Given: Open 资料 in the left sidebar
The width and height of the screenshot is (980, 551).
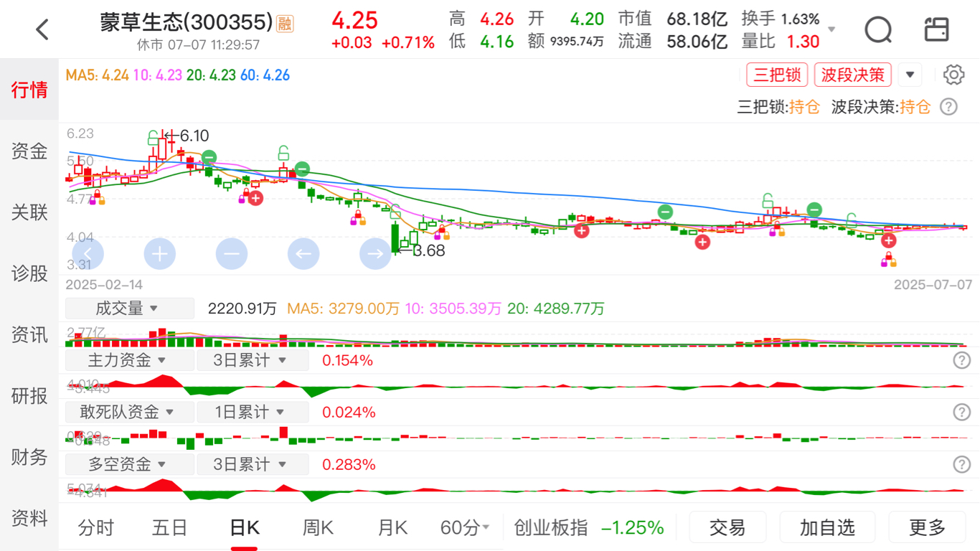Looking at the screenshot, I should tap(29, 518).
